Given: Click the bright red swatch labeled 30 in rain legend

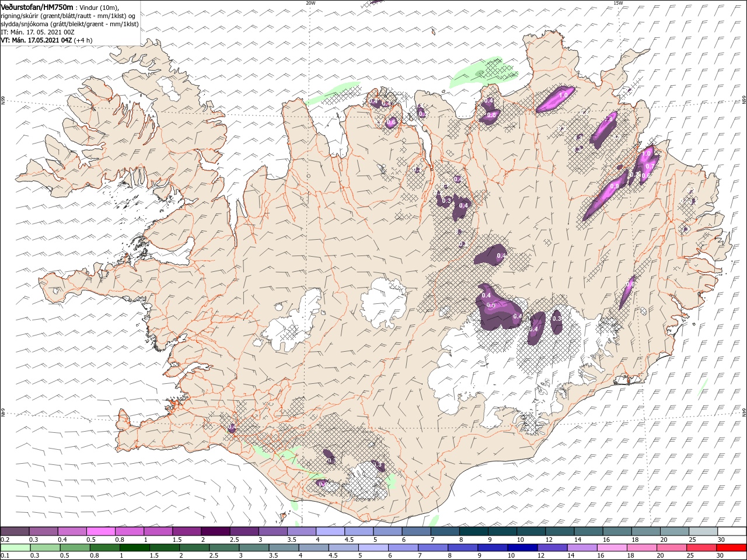Looking at the screenshot, I should click(731, 548).
